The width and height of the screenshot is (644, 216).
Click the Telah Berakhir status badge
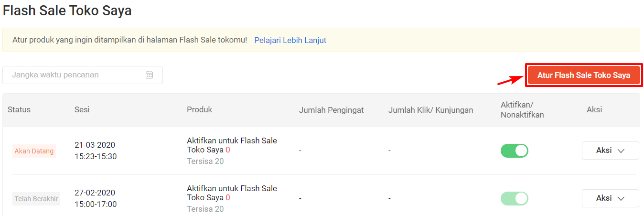(36, 199)
